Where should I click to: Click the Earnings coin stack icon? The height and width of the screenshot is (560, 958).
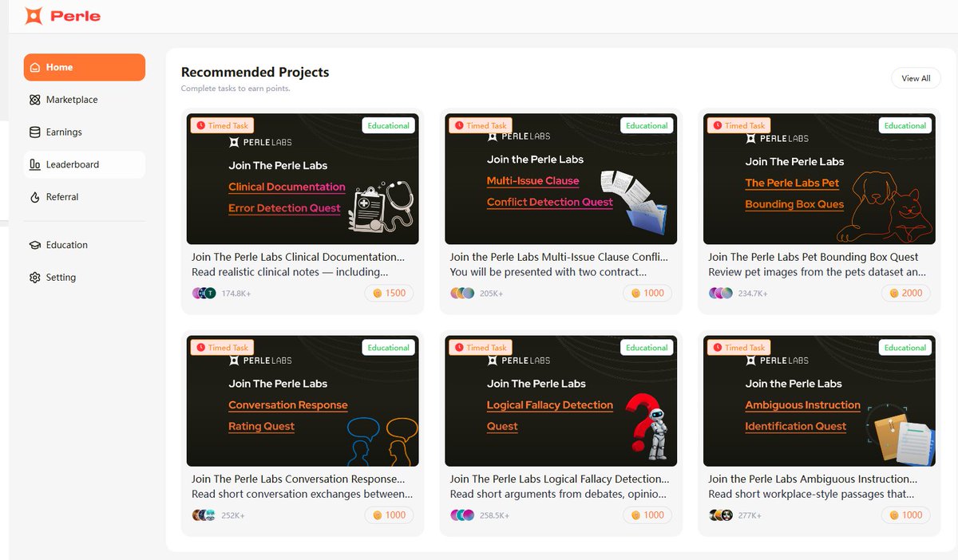click(x=34, y=132)
